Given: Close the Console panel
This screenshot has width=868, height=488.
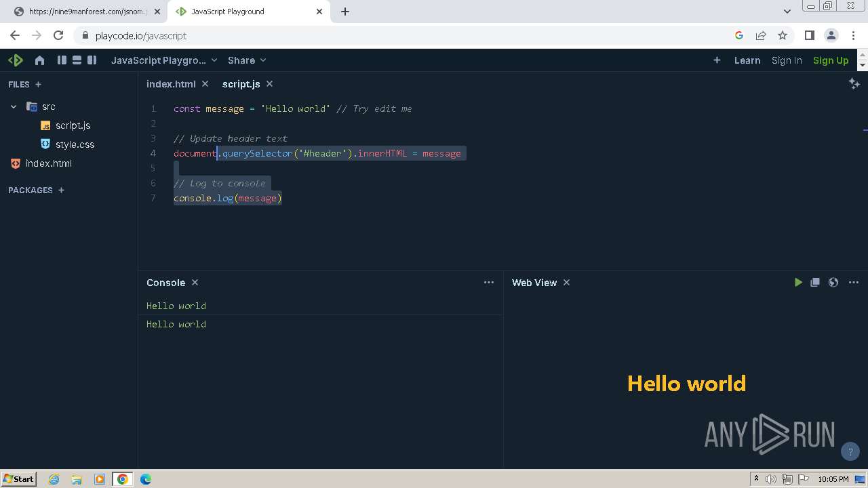Looking at the screenshot, I should pyautogui.click(x=195, y=283).
